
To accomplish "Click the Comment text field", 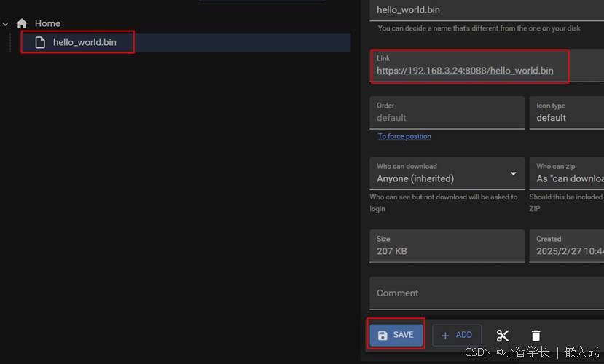I will 487,293.
